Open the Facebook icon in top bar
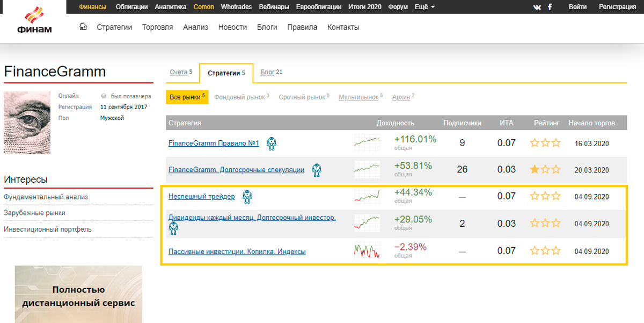Viewport: 644px width, 323px height. click(550, 7)
